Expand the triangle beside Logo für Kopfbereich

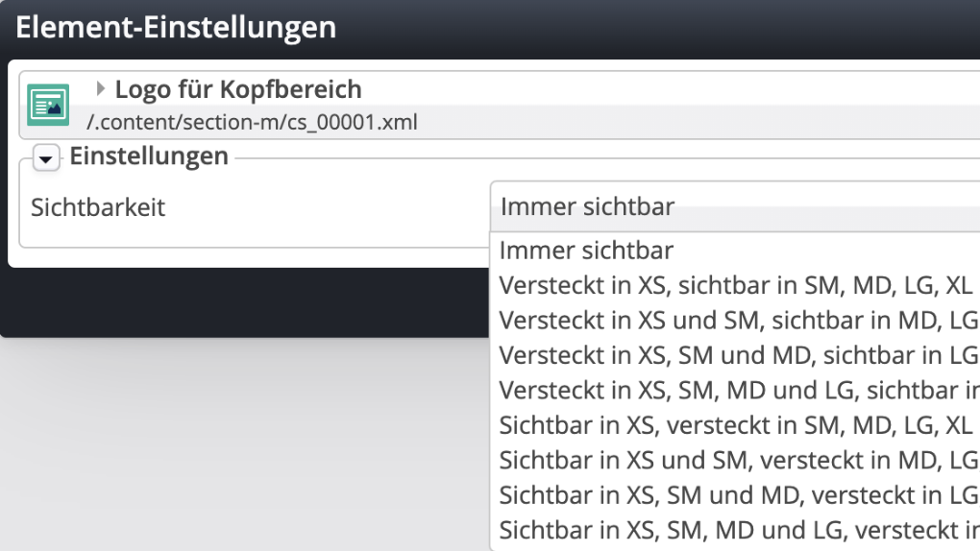coord(102,89)
